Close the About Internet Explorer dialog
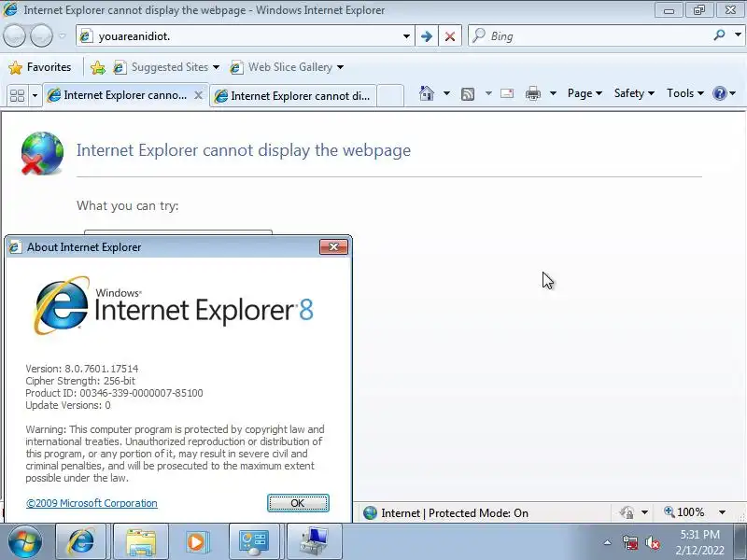747x560 pixels. coord(333,246)
